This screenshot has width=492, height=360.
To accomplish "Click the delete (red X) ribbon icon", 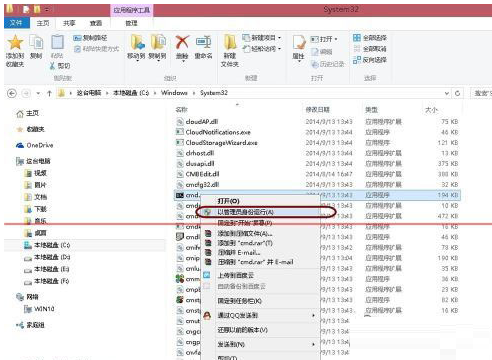I will coord(182,42).
